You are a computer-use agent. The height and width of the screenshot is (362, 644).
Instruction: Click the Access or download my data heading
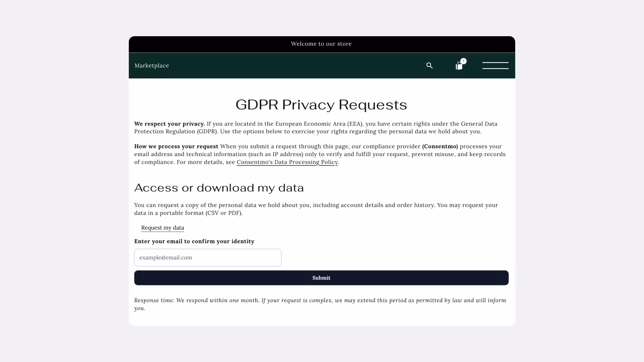(219, 188)
